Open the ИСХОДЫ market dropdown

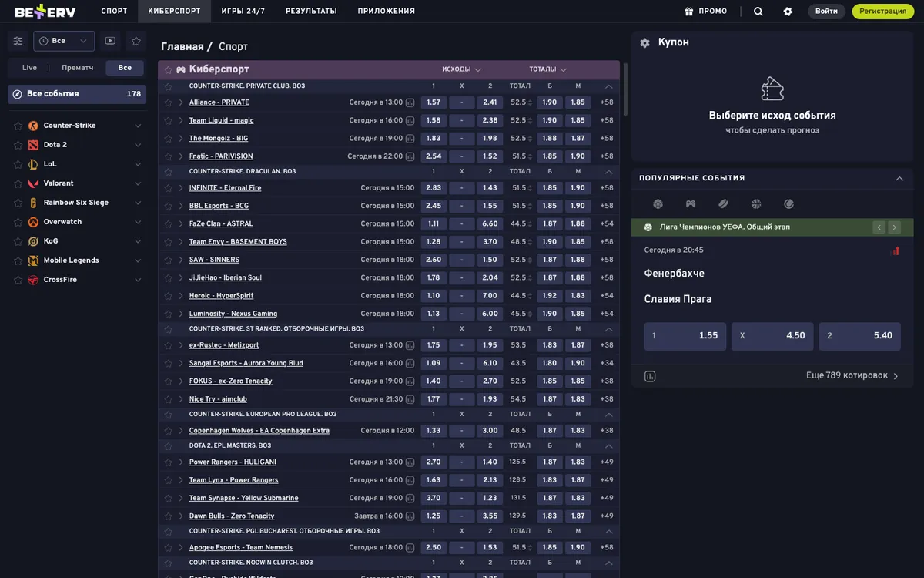pyautogui.click(x=461, y=69)
